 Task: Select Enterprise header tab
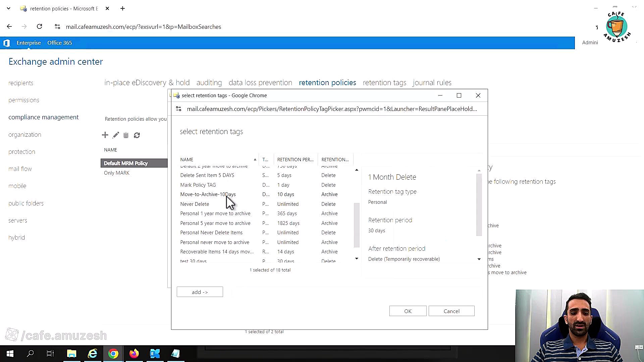[x=29, y=43]
